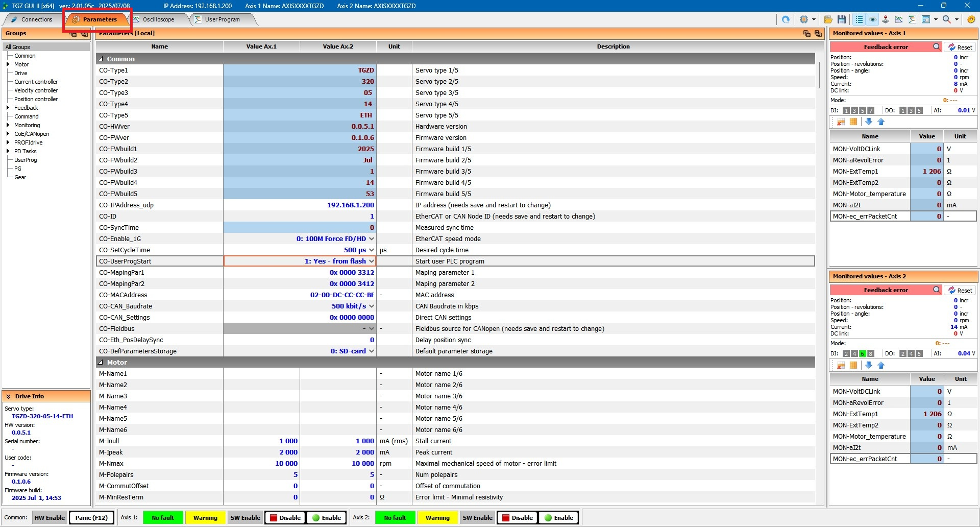Click the floppy disk save icon
Image resolution: width=980 pixels, height=527 pixels.
coord(842,19)
